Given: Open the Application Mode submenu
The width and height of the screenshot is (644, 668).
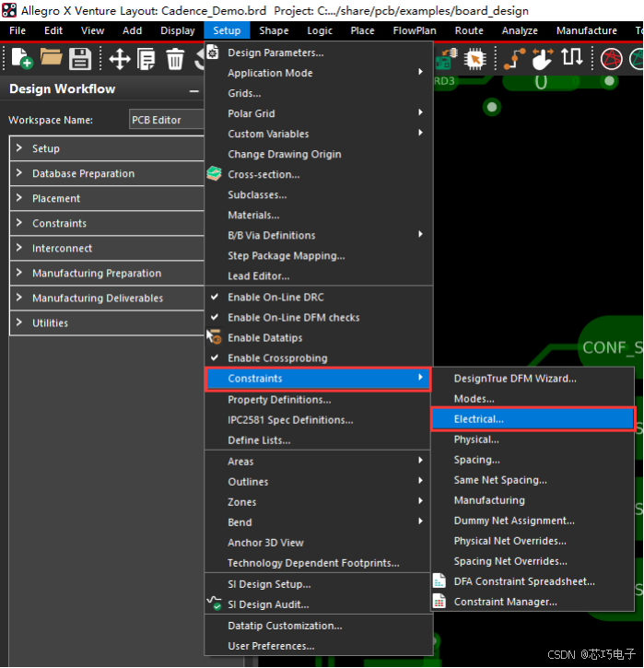Looking at the screenshot, I should [319, 73].
